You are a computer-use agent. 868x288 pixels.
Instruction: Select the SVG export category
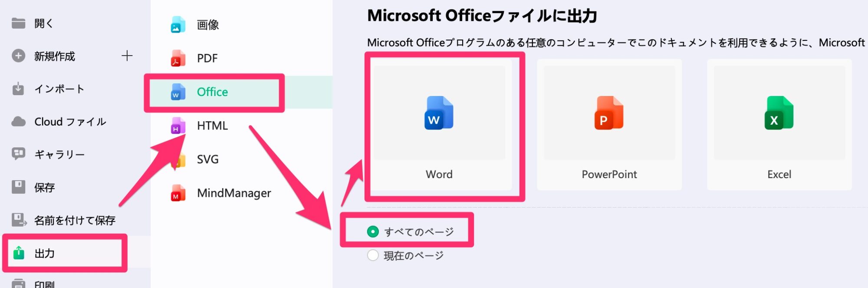click(207, 159)
